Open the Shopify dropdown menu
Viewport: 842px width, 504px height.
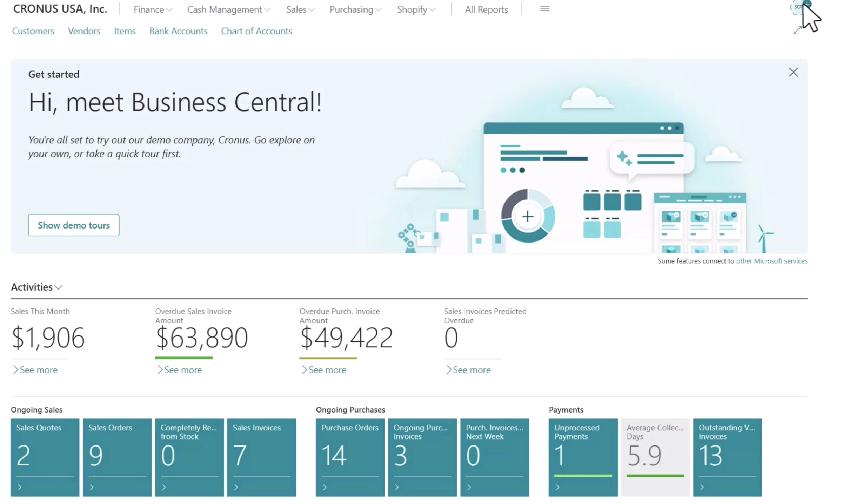[416, 9]
